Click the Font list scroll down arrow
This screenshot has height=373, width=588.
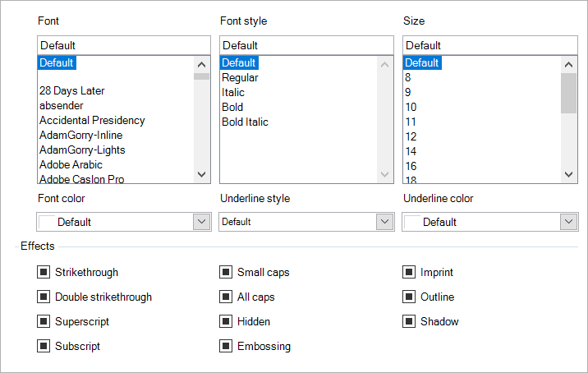click(x=202, y=174)
